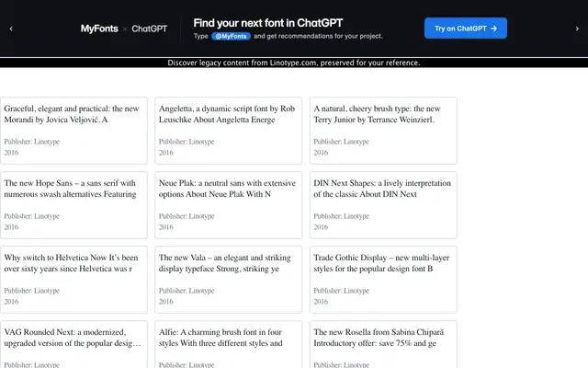Click the @MyFonts tag pill
Viewport: 588px width, 368px height.
pyautogui.click(x=231, y=36)
